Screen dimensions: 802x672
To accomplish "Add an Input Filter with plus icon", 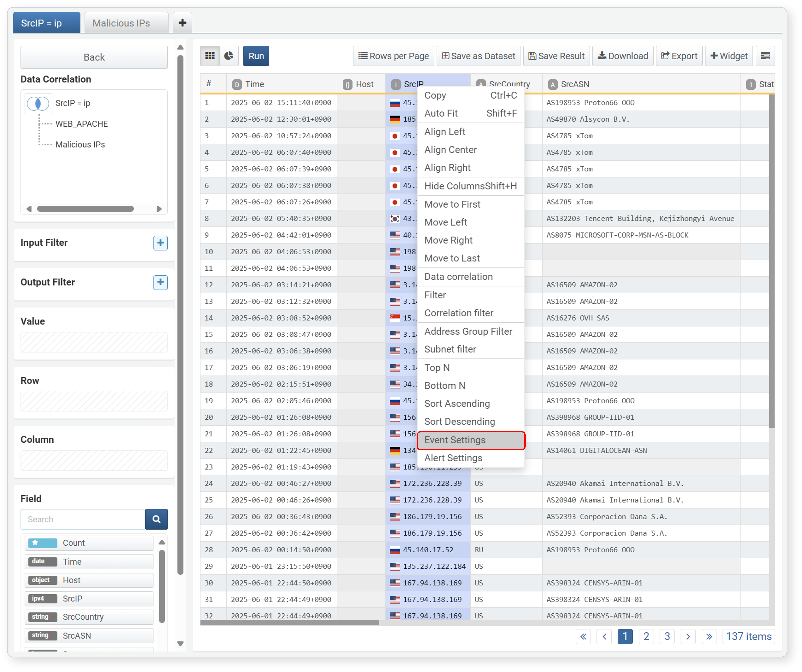I will [x=160, y=243].
